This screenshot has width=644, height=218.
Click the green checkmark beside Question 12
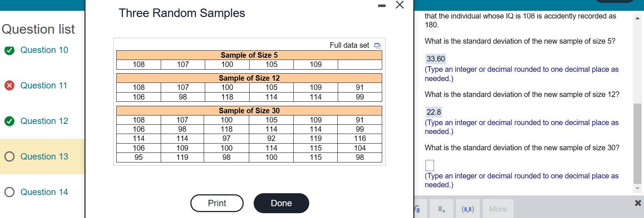pos(9,121)
